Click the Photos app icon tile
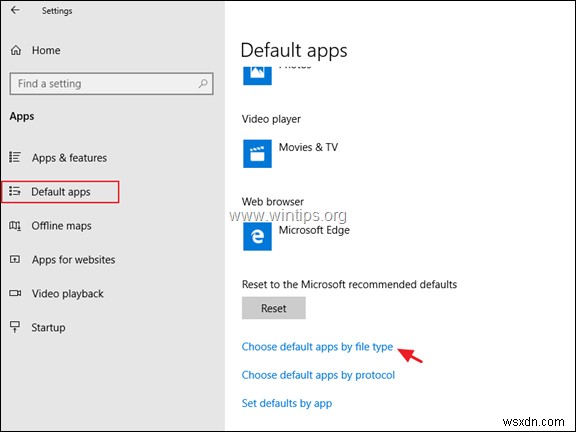Viewport: 576px width, 432px height. [258, 75]
